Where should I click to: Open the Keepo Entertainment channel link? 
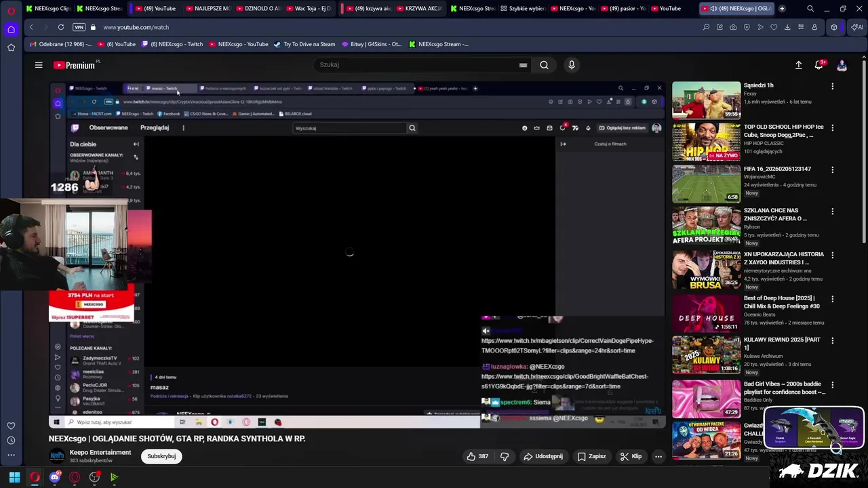100,452
